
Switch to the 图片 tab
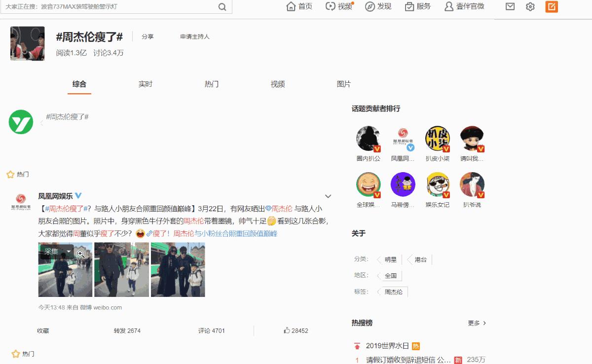point(343,84)
